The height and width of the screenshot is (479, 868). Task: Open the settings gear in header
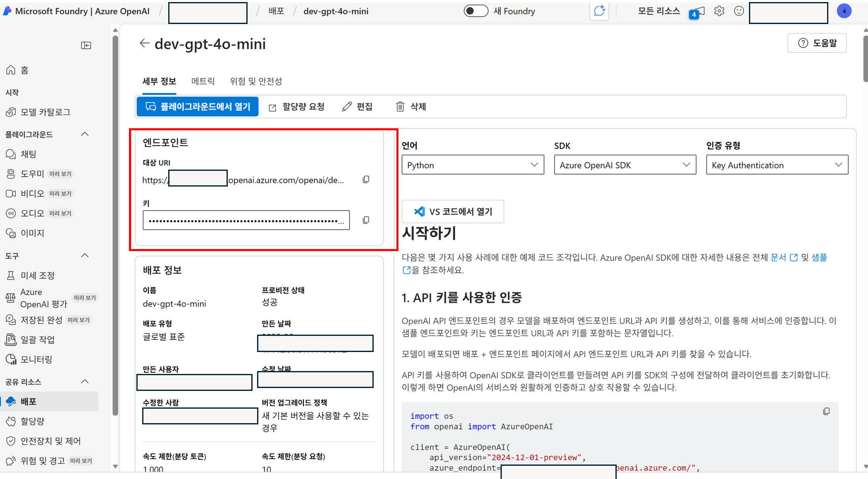719,11
